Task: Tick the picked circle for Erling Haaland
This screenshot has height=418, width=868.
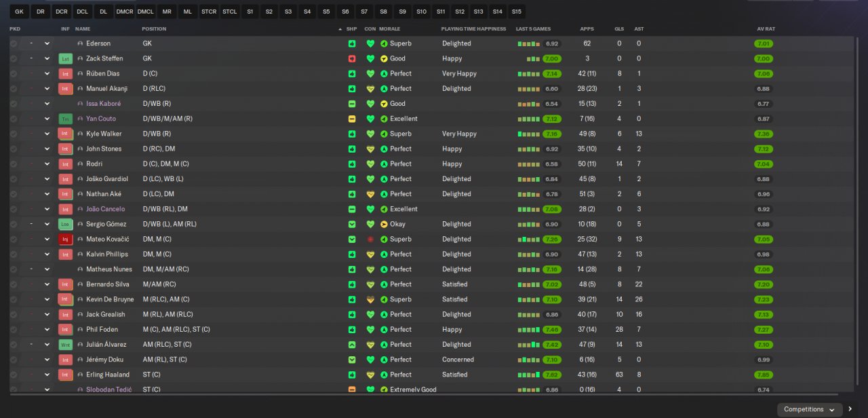Action: 14,375
